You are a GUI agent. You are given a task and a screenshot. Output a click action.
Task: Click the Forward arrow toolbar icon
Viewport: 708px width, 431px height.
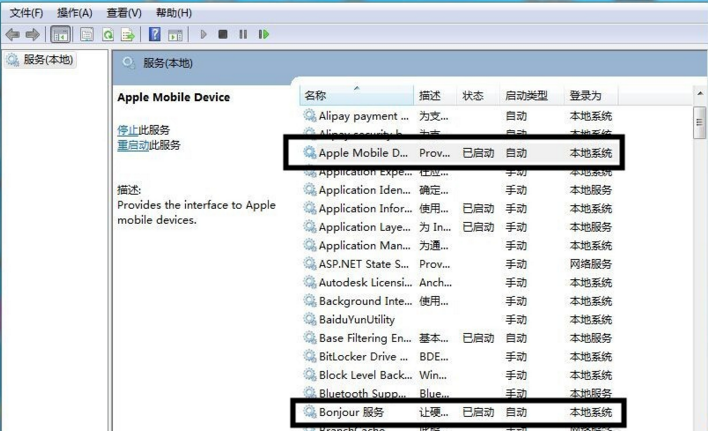coord(33,34)
